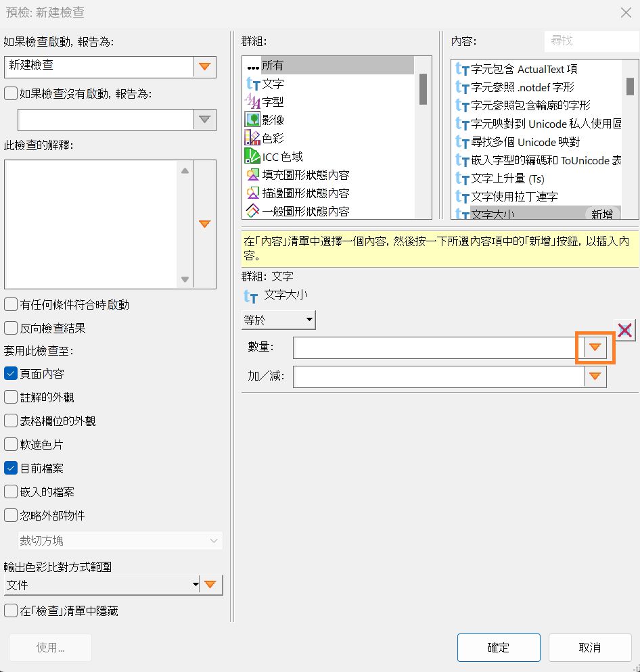640x672 pixels.
Task: Open the 數量 dropdown arrow
Action: [595, 347]
